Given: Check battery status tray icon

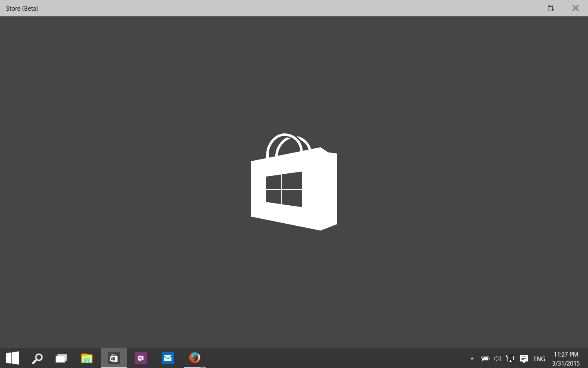Looking at the screenshot, I should point(485,359).
